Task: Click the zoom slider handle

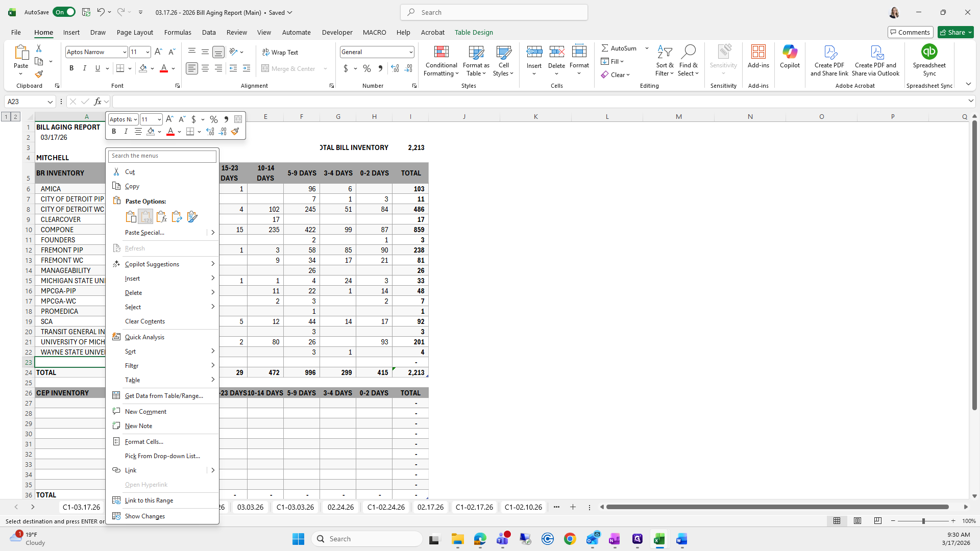Action: 923,521
